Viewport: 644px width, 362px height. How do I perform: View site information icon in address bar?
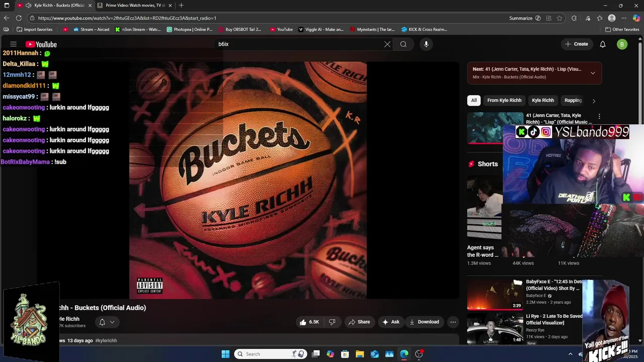(x=32, y=18)
